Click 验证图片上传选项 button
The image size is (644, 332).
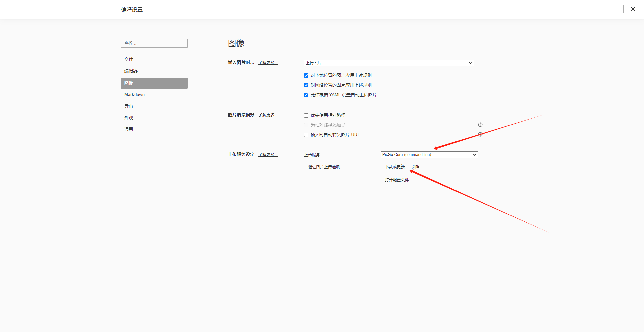(x=324, y=167)
